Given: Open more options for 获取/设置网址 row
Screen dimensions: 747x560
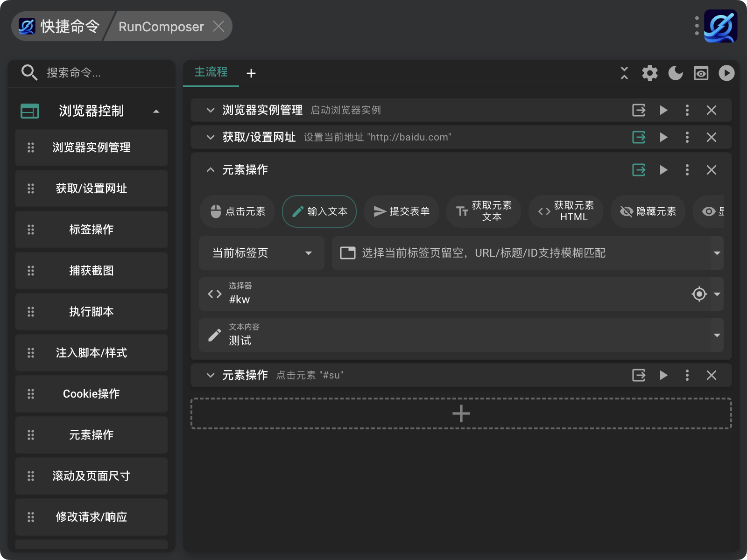Looking at the screenshot, I should click(687, 137).
